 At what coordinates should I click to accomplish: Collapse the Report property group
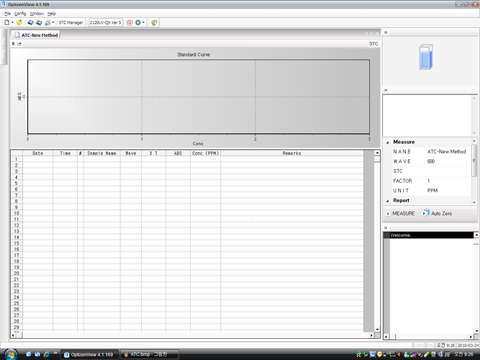(388, 201)
